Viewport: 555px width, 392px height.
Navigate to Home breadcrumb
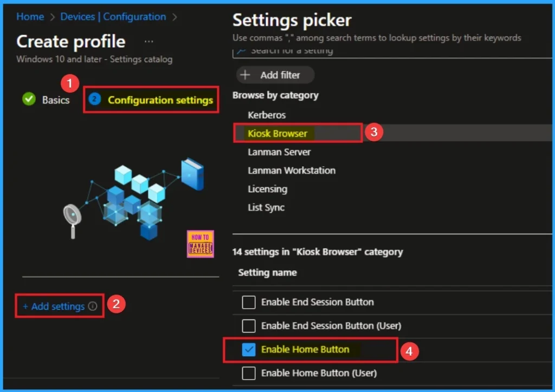(30, 17)
